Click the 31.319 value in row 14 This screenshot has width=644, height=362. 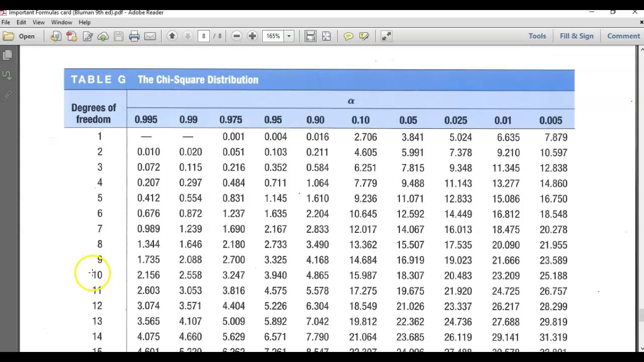pos(553,337)
